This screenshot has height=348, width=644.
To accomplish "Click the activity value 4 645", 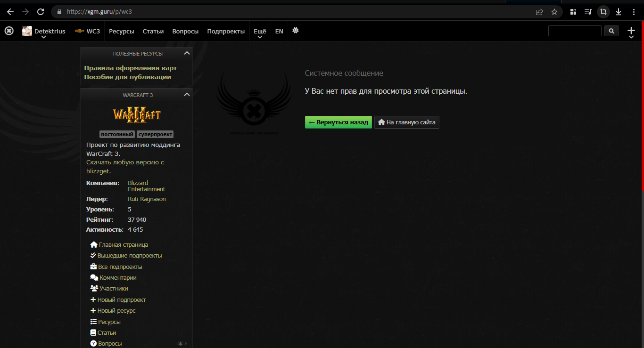I will pyautogui.click(x=135, y=230).
